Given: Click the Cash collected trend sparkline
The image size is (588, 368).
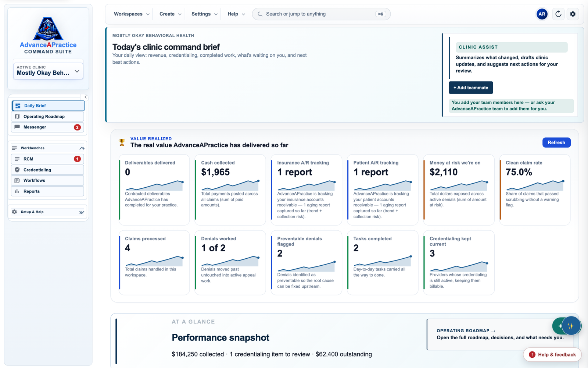Looking at the screenshot, I should tap(230, 185).
